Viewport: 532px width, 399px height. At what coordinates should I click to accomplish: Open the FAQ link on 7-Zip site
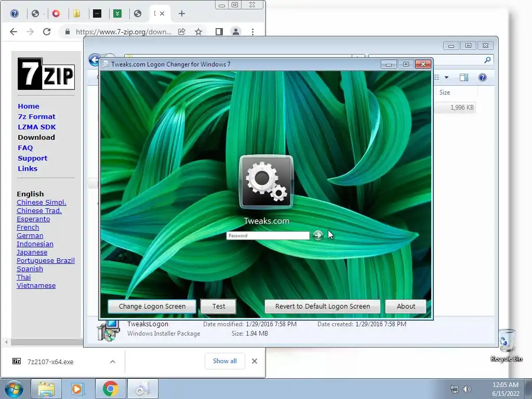click(25, 148)
